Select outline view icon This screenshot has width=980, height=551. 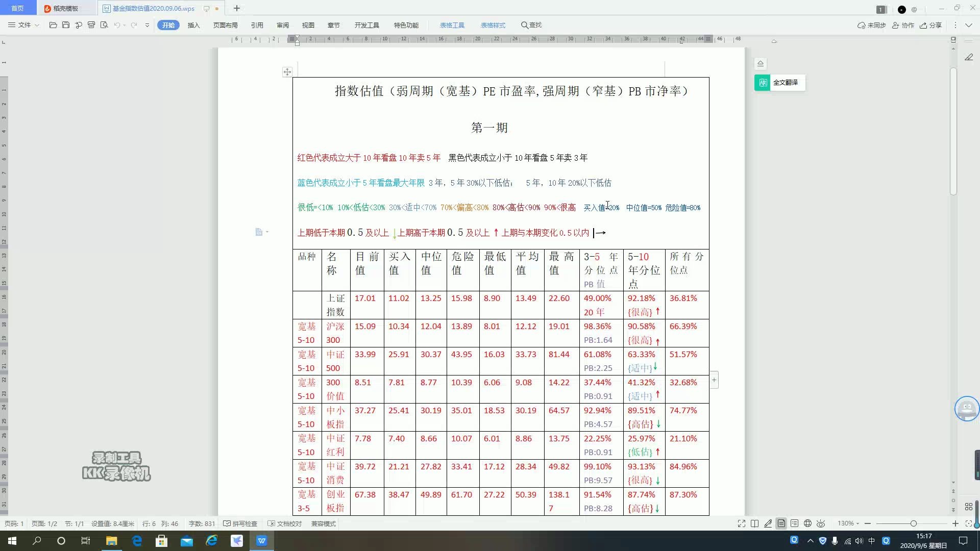click(x=795, y=523)
